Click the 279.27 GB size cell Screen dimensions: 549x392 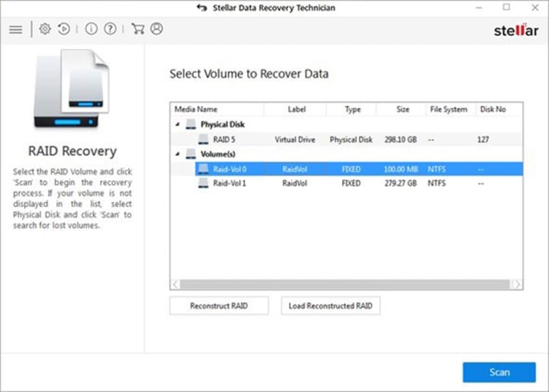[400, 183]
